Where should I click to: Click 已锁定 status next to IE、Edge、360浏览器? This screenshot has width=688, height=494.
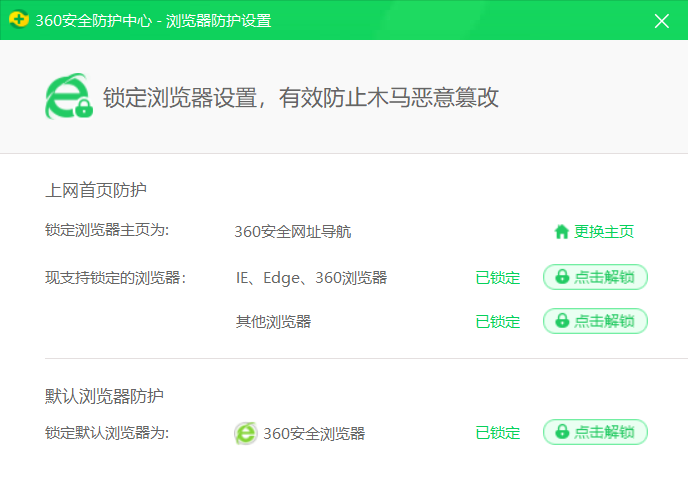[x=498, y=278]
